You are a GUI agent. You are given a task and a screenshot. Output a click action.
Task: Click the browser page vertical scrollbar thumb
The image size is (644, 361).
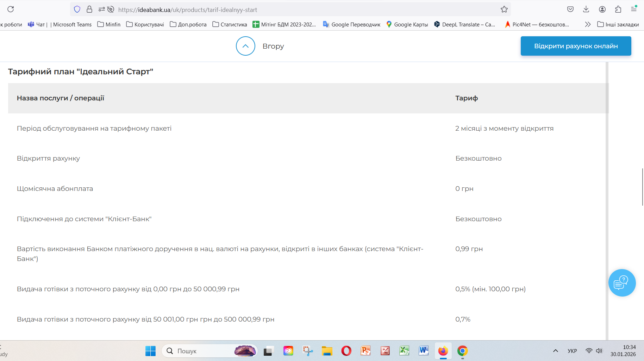pyautogui.click(x=643, y=187)
